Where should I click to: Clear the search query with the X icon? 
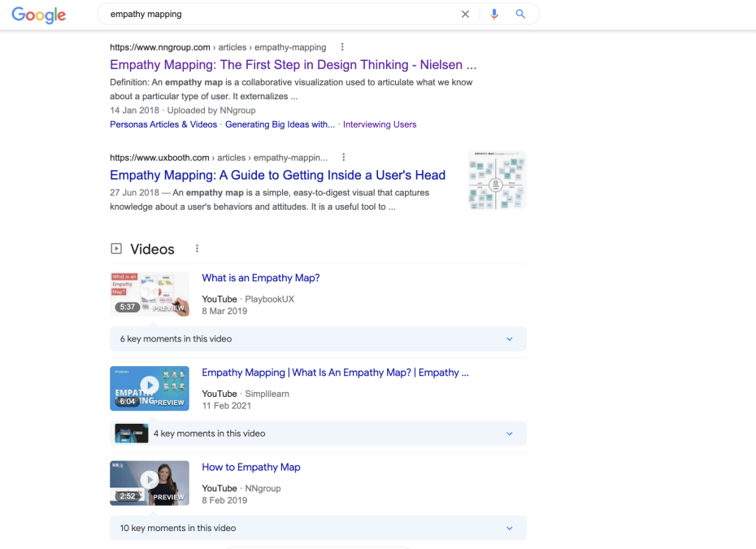[x=465, y=14]
